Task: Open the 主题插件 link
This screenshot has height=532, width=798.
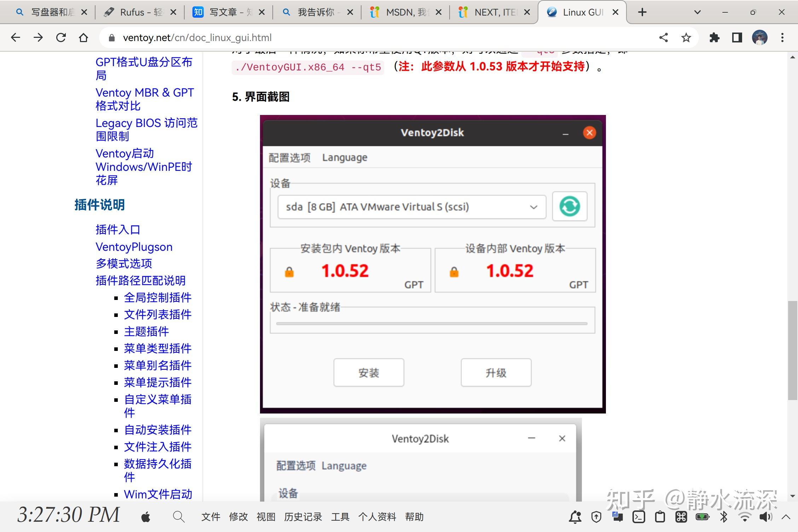Action: [146, 331]
